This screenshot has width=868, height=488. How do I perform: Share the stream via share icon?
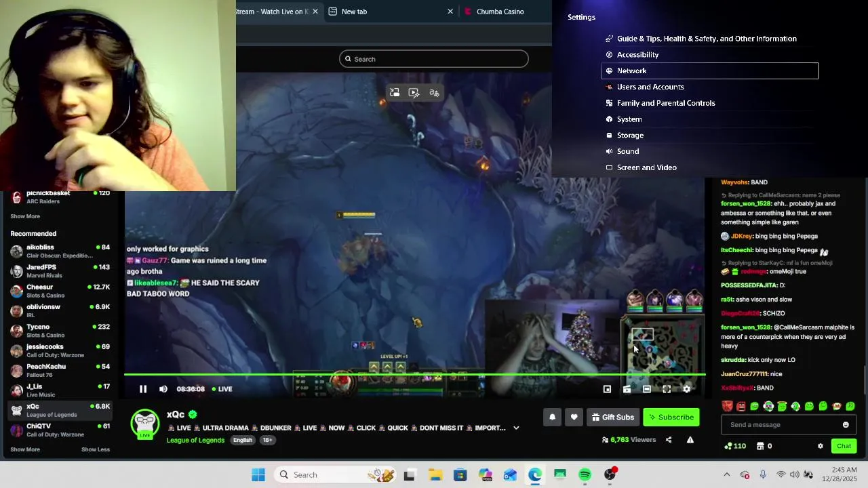pos(669,440)
